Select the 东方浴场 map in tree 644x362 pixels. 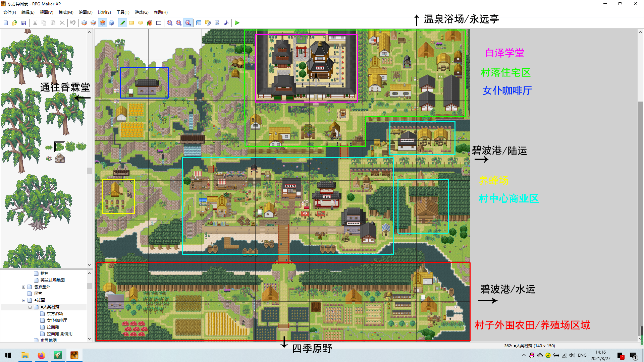click(x=55, y=314)
